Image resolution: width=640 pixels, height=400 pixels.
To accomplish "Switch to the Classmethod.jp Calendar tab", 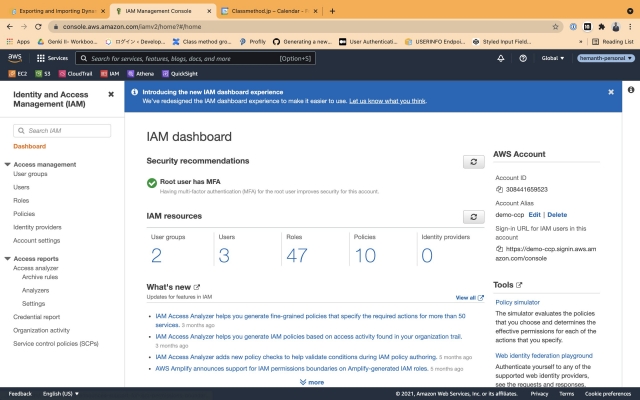I will (x=269, y=11).
